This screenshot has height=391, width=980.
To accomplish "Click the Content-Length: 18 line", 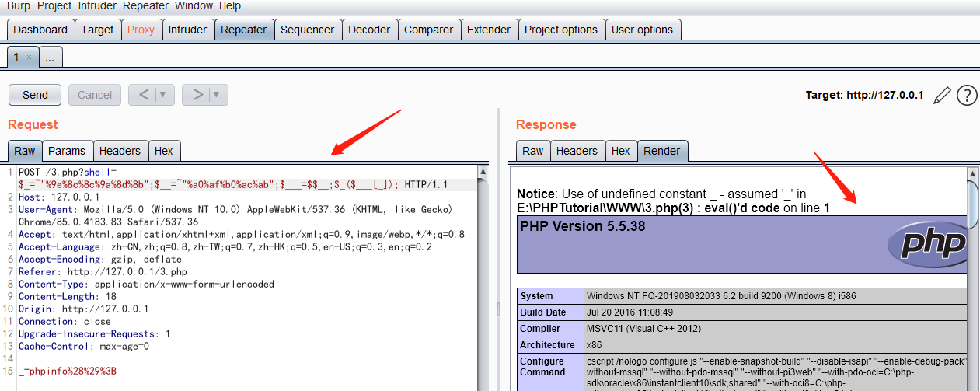I will pyautogui.click(x=67, y=297).
